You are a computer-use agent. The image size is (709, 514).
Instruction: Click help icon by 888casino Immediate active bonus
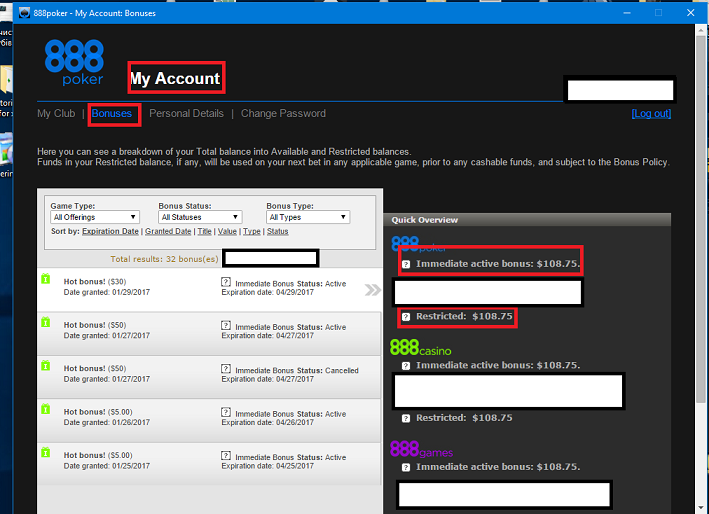click(406, 366)
